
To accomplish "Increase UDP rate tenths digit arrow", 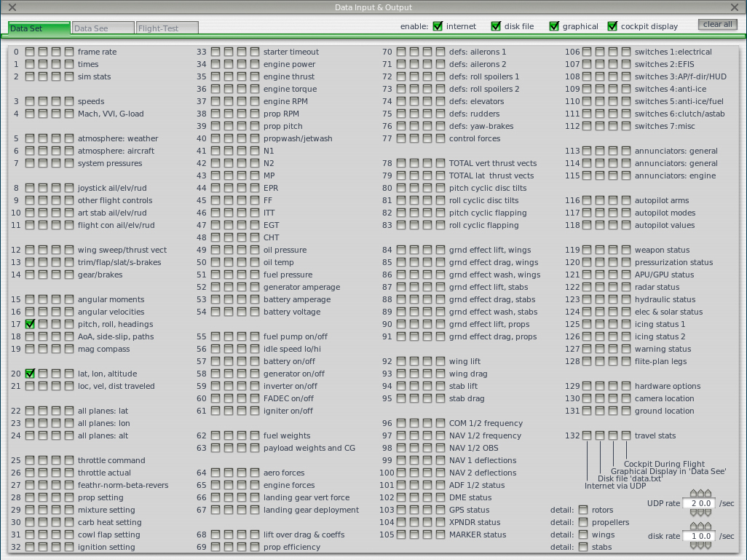I will click(x=708, y=493).
